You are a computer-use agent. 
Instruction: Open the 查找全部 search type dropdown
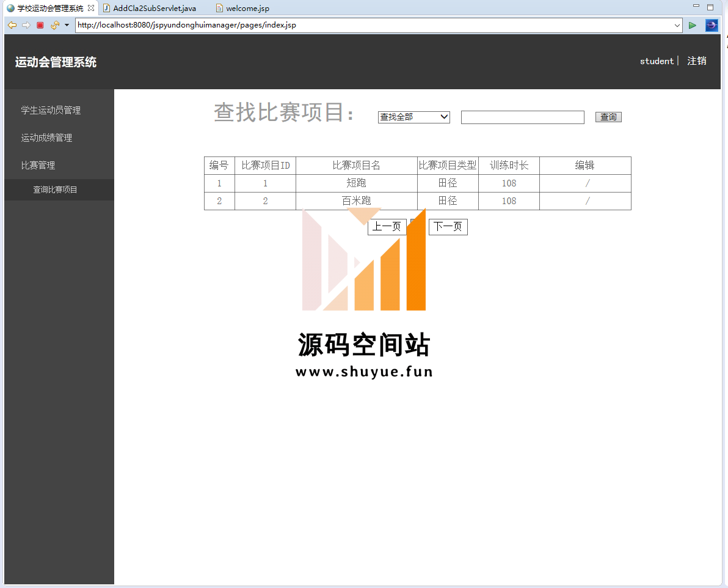coord(413,117)
